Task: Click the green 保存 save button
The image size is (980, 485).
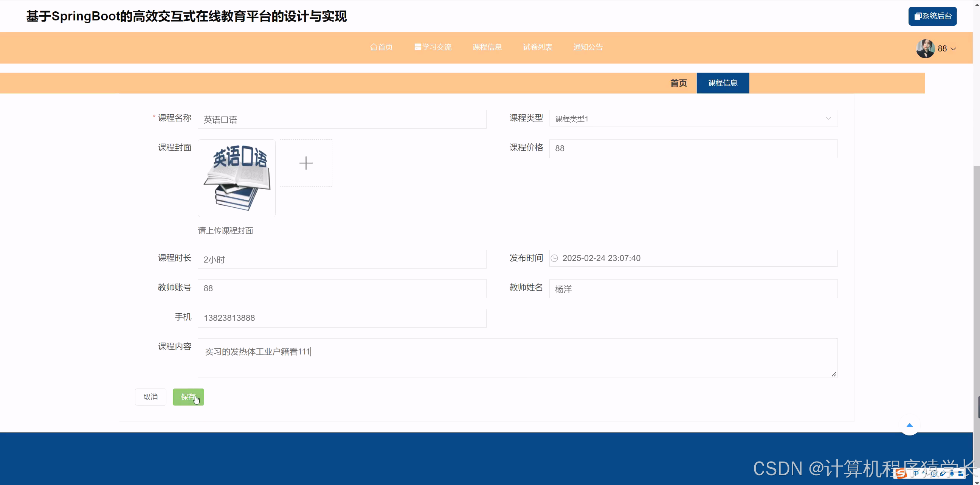Action: pyautogui.click(x=188, y=397)
